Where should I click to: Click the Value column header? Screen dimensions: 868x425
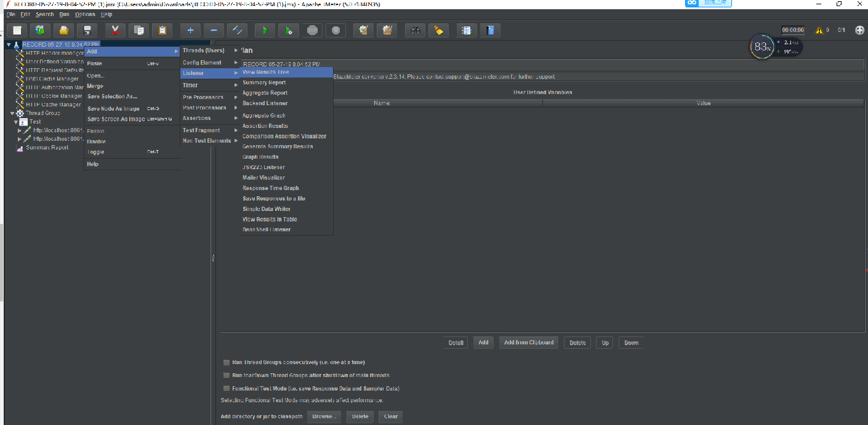tap(704, 103)
